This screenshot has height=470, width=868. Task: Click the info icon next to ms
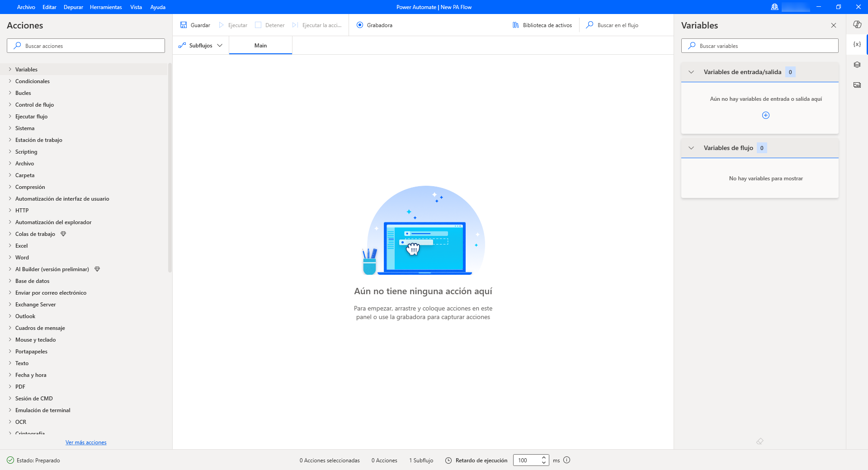coord(567,460)
